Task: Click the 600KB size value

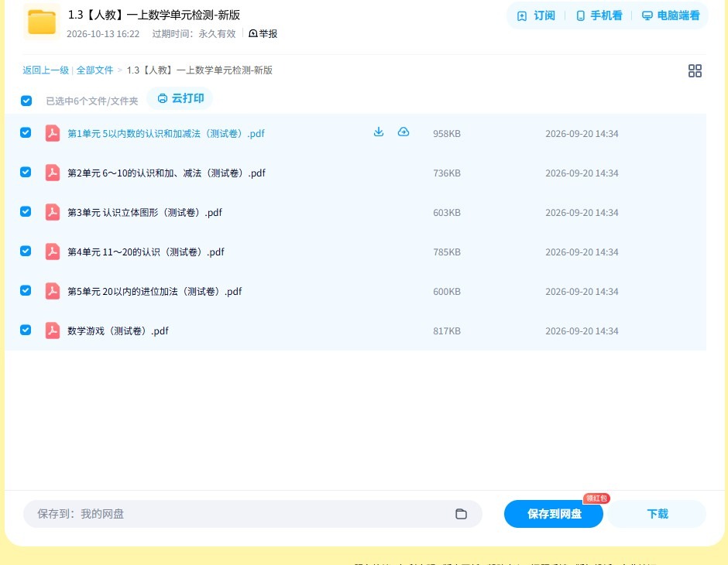Action: 447,291
